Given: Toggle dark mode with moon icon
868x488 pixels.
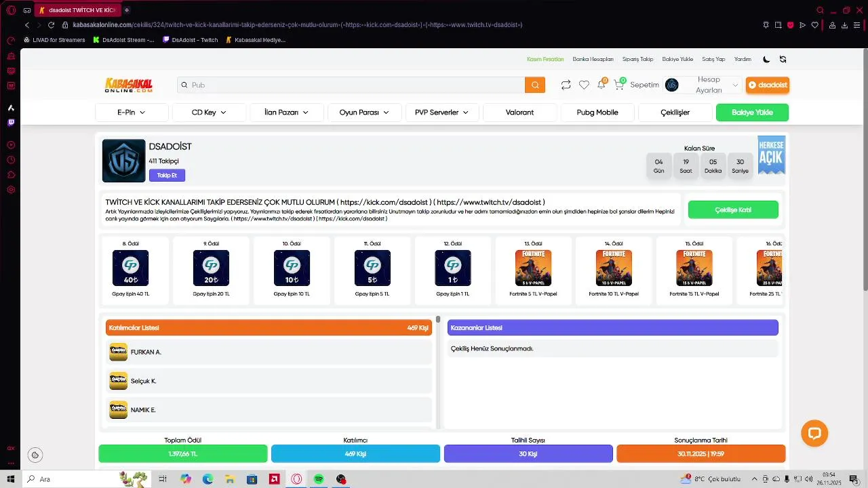Looking at the screenshot, I should pos(766,59).
